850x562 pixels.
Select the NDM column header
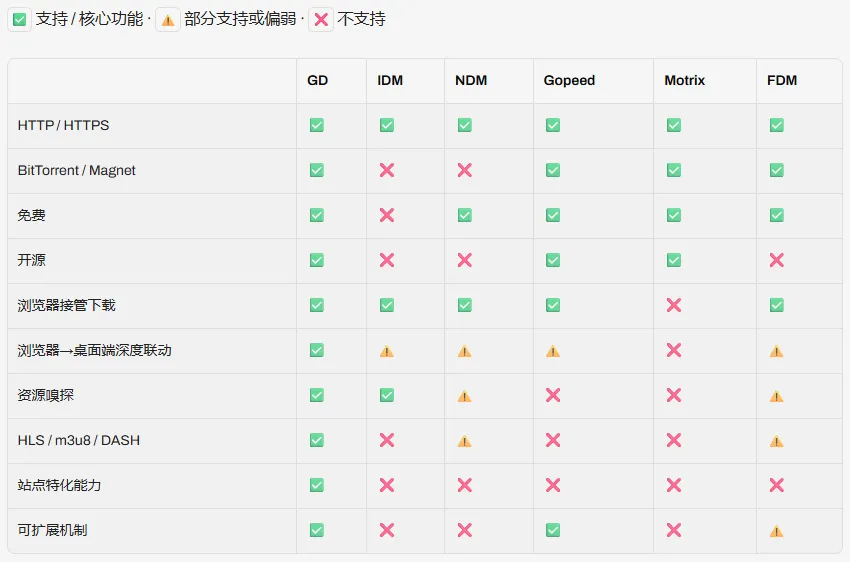pyautogui.click(x=471, y=80)
